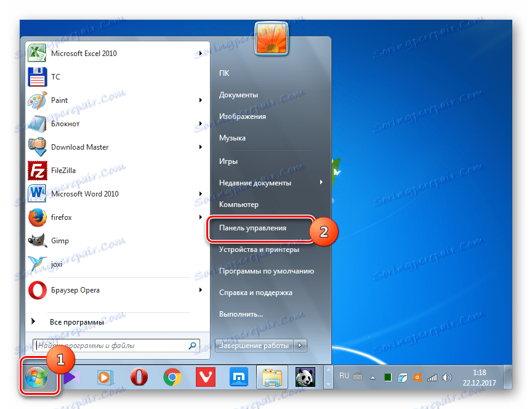532x409 pixels.
Task: Open Панель управления
Action: point(253,228)
